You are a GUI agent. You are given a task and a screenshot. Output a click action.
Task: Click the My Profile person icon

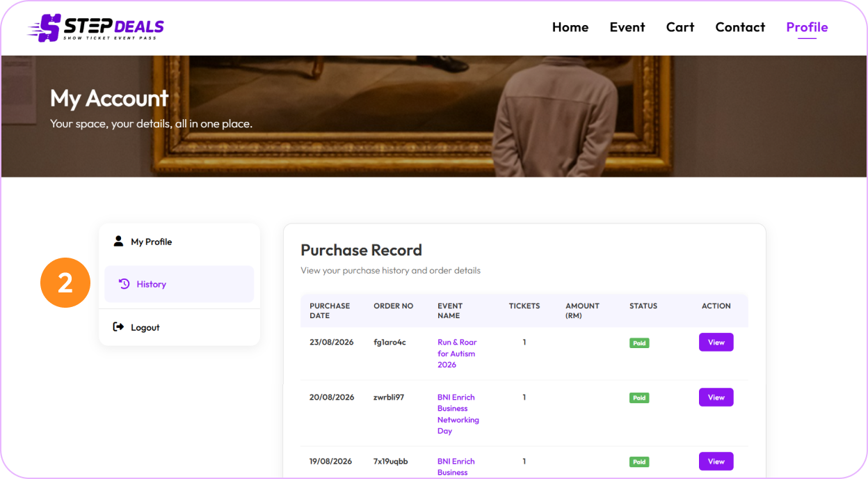point(118,241)
